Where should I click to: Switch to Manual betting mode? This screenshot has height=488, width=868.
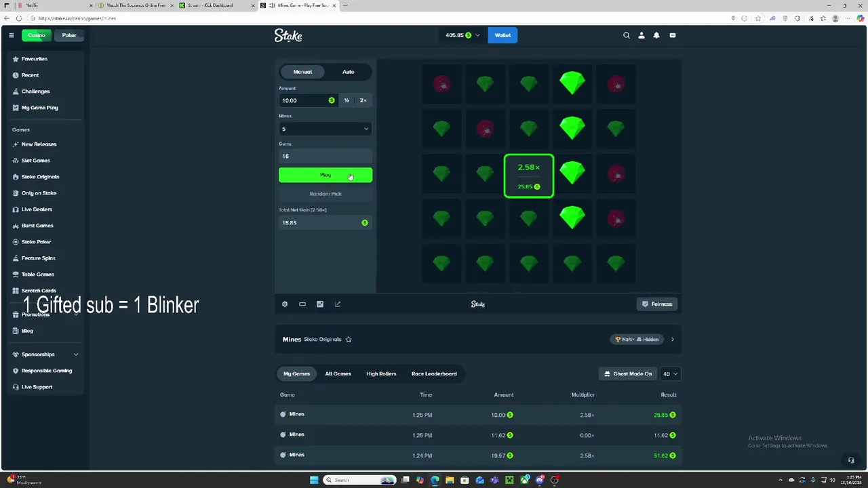[x=302, y=72]
